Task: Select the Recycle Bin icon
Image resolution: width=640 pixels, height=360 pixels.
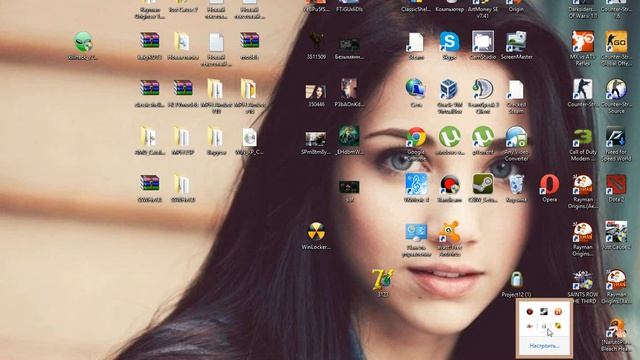Action: click(x=516, y=184)
